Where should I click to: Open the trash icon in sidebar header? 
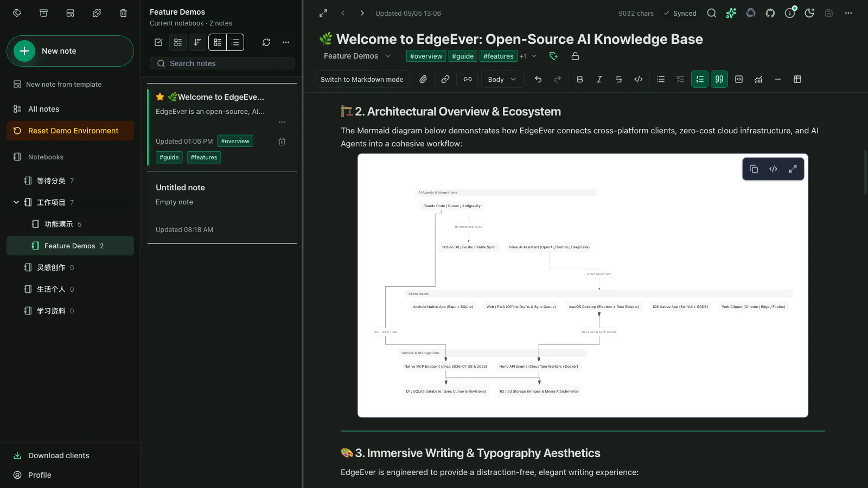(123, 13)
